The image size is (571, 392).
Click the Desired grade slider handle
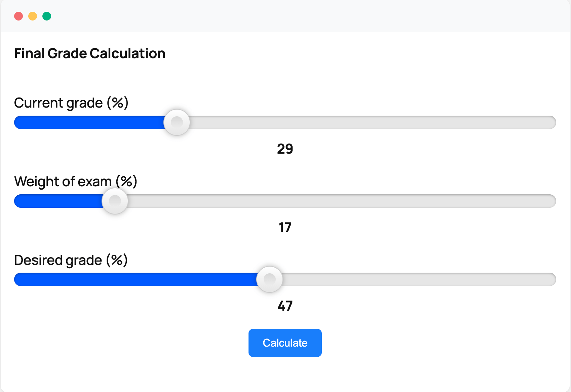tap(269, 279)
